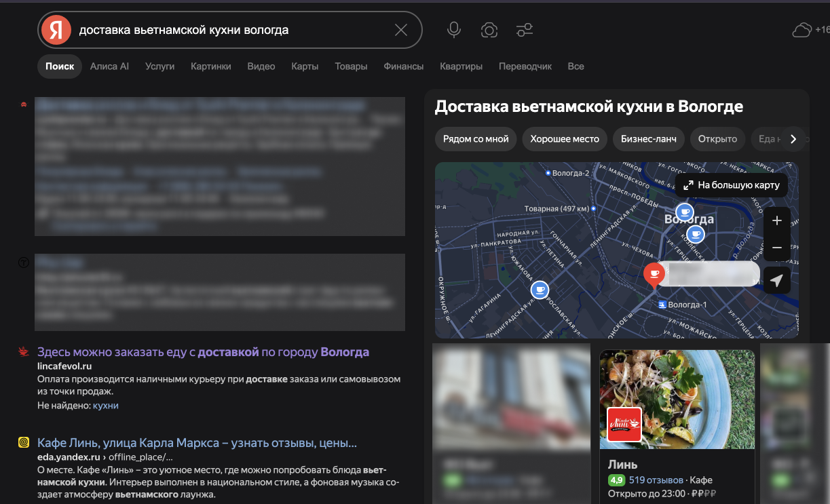830x504 pixels.
Task: Click the Yandex Eda result favicon
Action: 24,443
